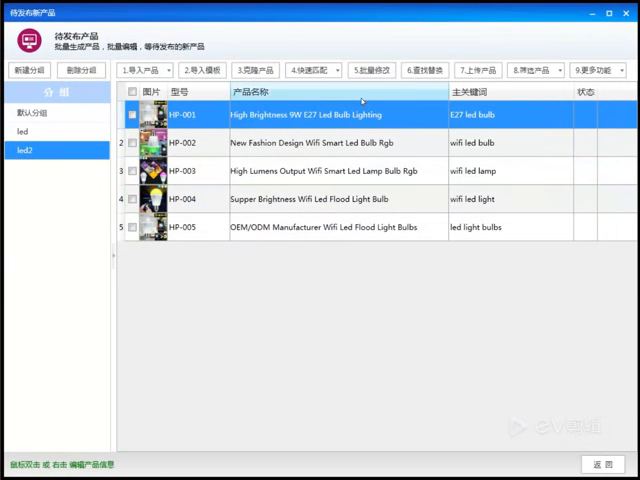Maximize the 待发布新产品 window
The width and height of the screenshot is (640, 480).
click(609, 13)
